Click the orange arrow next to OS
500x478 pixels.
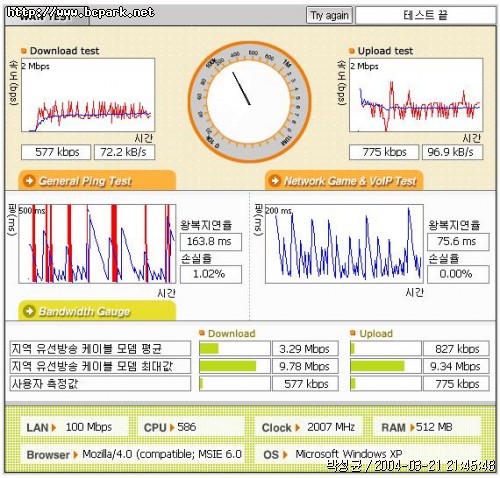285,455
